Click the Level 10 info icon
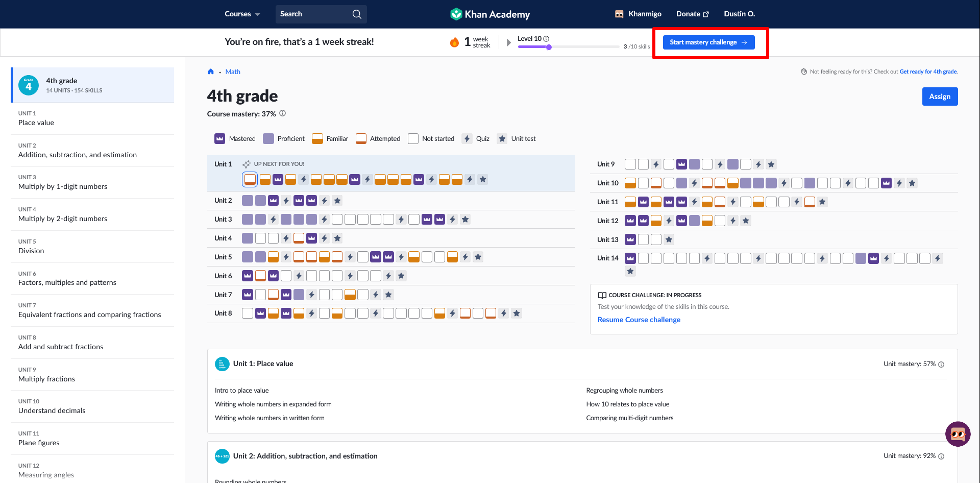 point(546,39)
